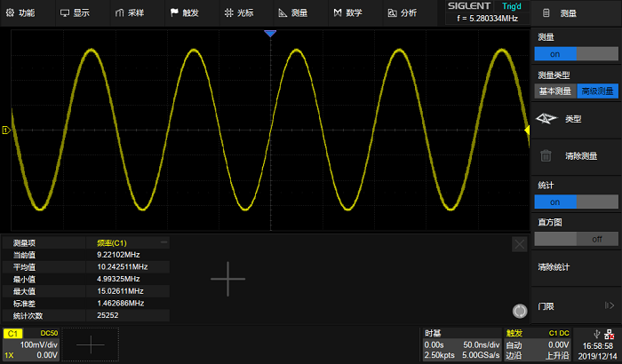
Task: Click the circular refresh icon in the statistics panel
Action: click(x=520, y=312)
